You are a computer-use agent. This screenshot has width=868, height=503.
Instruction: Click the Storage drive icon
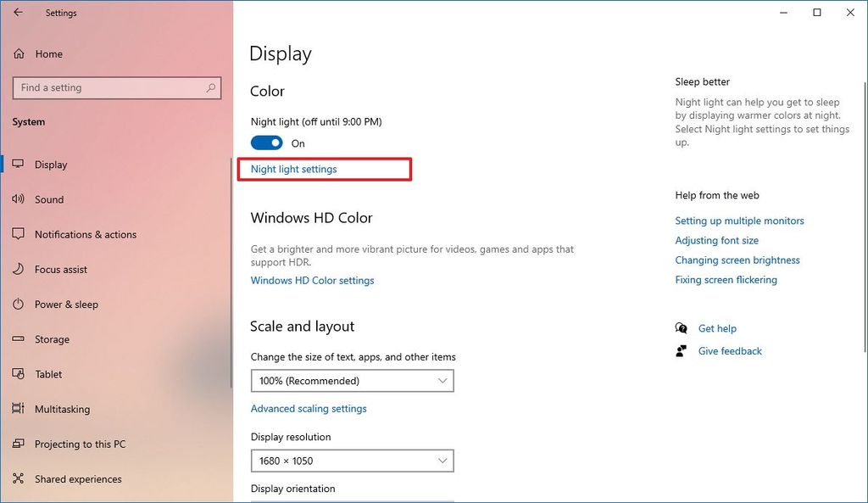[x=18, y=338]
